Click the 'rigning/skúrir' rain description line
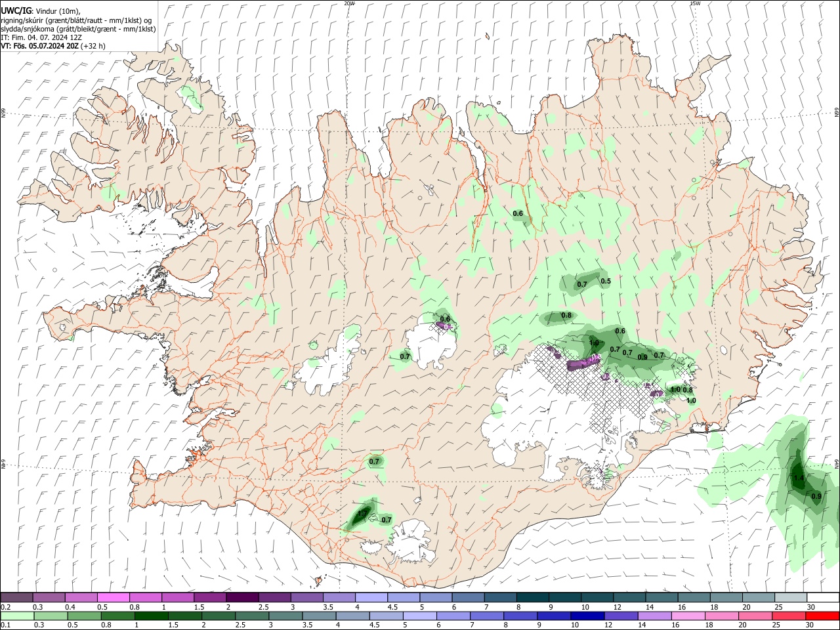This screenshot has height=630, width=840. tap(75, 20)
